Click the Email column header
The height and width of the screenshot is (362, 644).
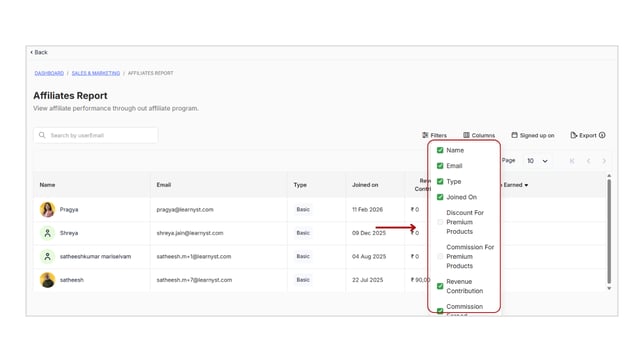[x=163, y=185]
